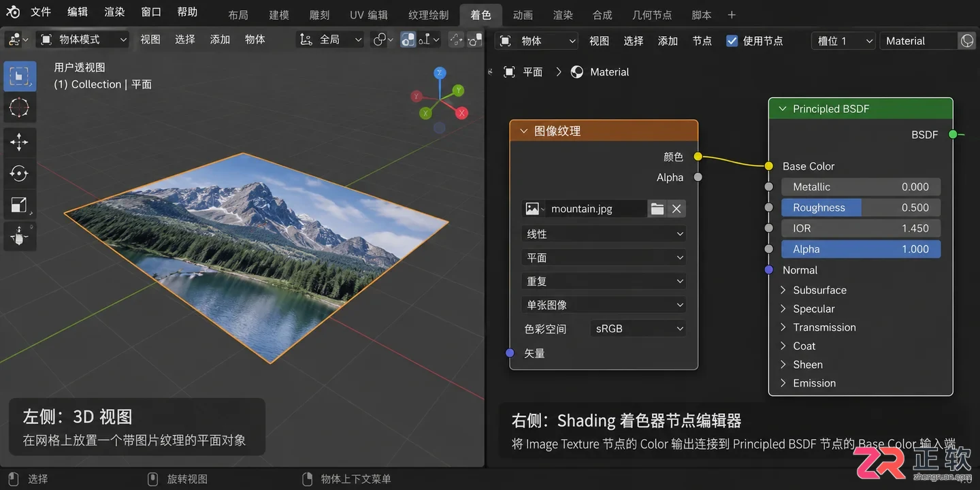Open the 单张图像 source dropdown
This screenshot has height=490, width=980.
coord(604,305)
